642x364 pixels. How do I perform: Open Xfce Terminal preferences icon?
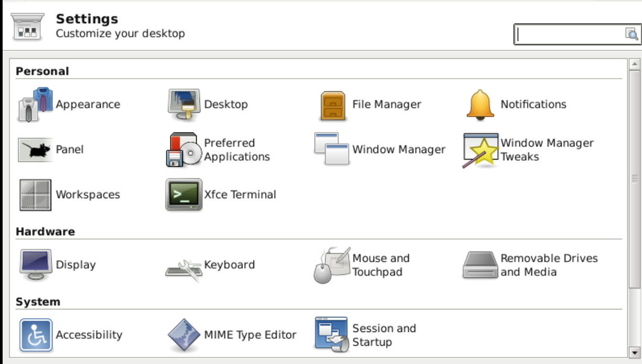tap(184, 195)
